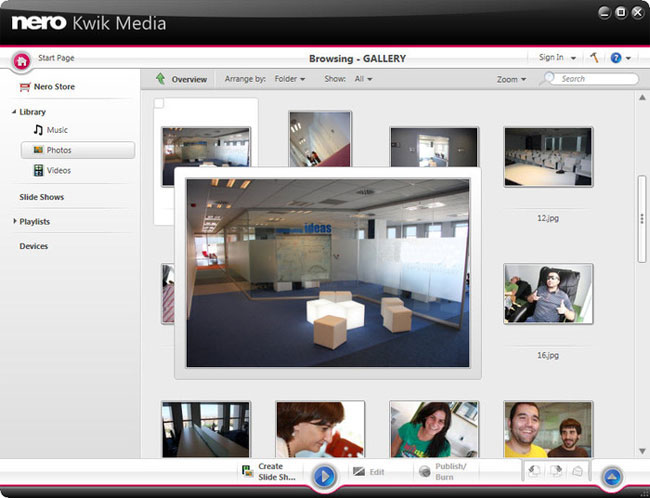This screenshot has width=650, height=498.
Task: Open the Nero Store
Action: tap(54, 87)
